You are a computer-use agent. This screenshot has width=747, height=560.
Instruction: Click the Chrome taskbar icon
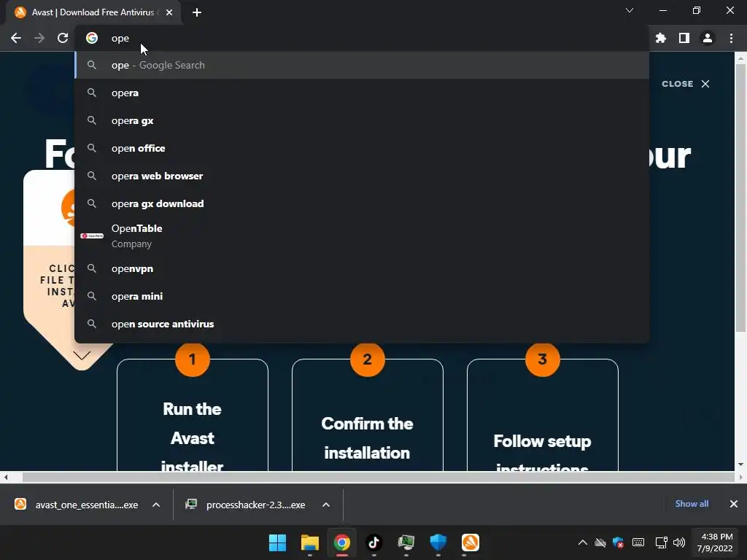(x=342, y=542)
